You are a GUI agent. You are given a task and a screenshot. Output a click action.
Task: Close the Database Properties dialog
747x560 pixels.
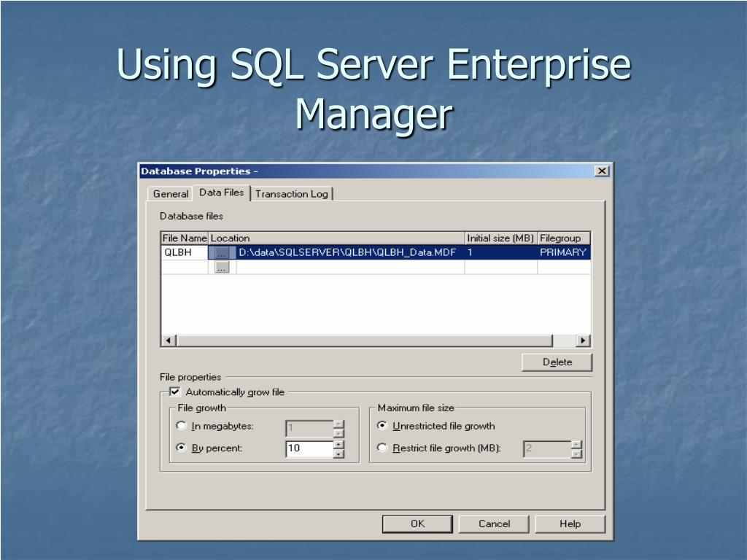click(x=602, y=171)
